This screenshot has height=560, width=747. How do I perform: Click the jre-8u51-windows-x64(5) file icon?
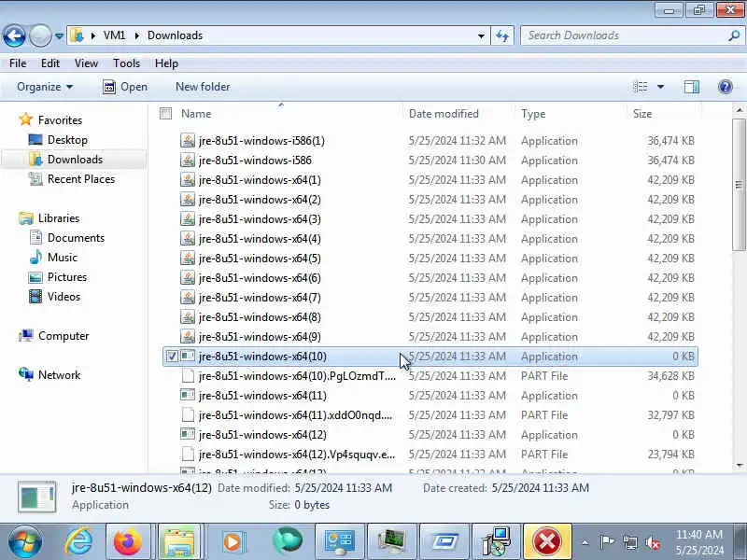pos(188,259)
